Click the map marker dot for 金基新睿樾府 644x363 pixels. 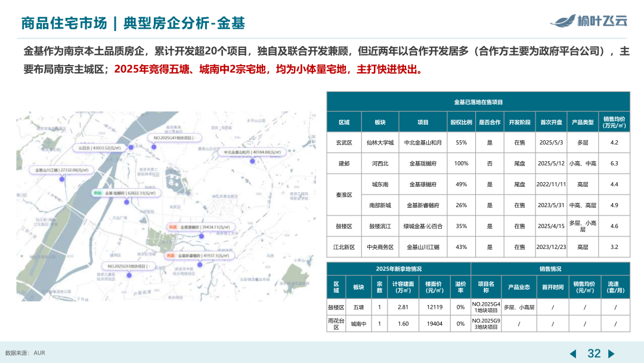click(x=200, y=264)
